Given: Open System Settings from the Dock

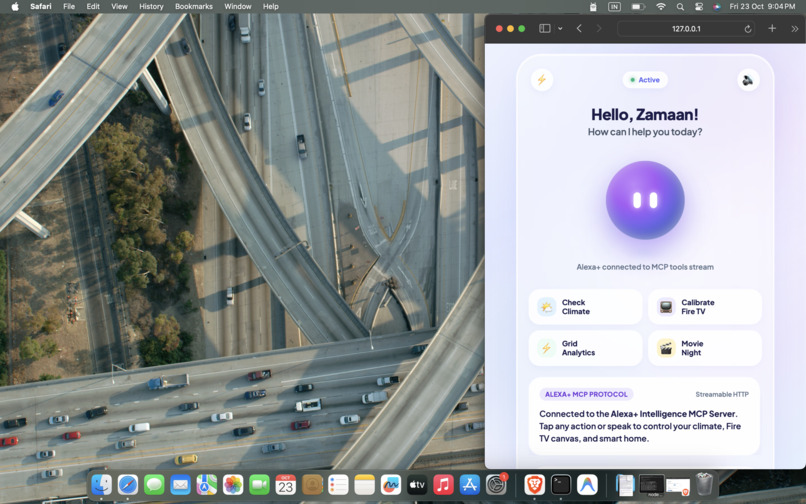Looking at the screenshot, I should point(496,484).
